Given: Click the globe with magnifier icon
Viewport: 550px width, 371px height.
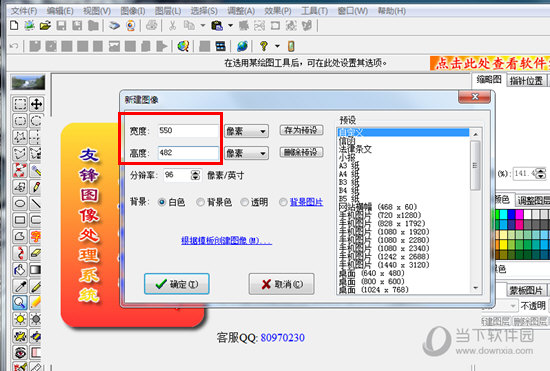Looking at the screenshot, I should [x=183, y=46].
